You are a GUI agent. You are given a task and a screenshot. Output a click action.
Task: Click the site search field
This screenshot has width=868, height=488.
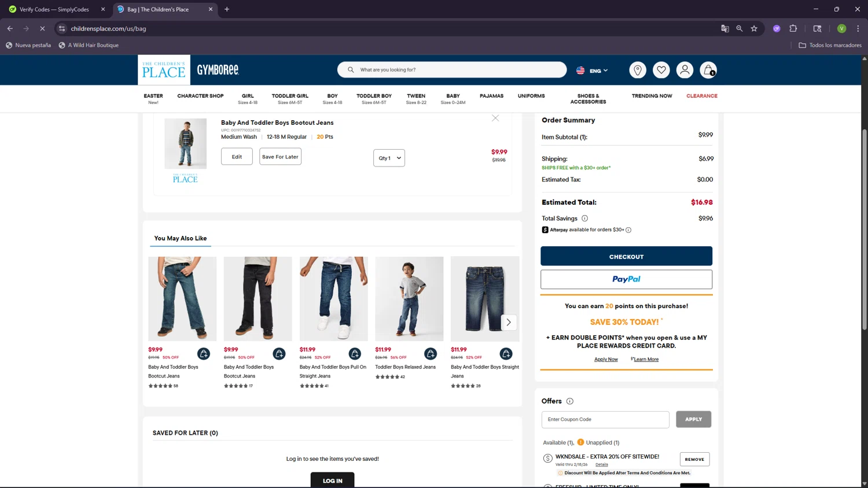tap(452, 69)
